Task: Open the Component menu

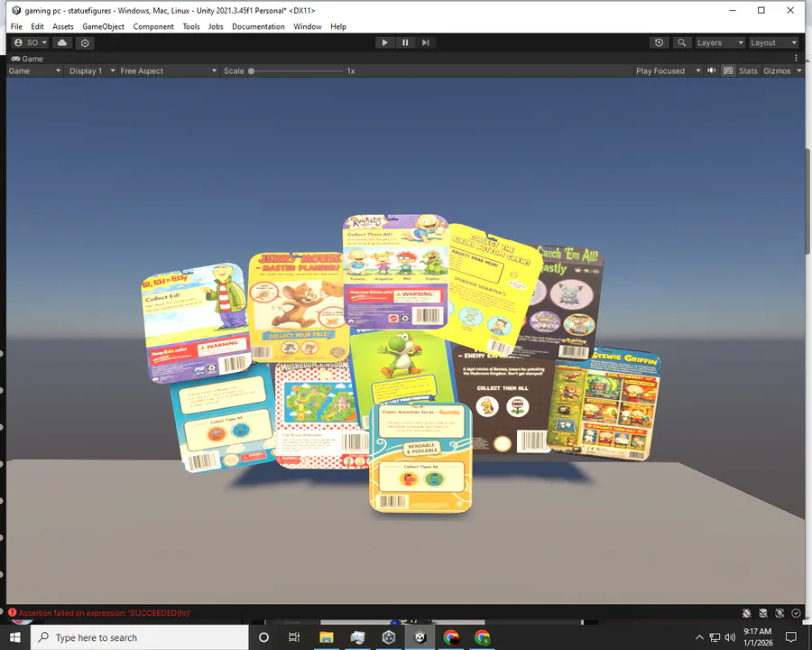Action: [x=153, y=26]
